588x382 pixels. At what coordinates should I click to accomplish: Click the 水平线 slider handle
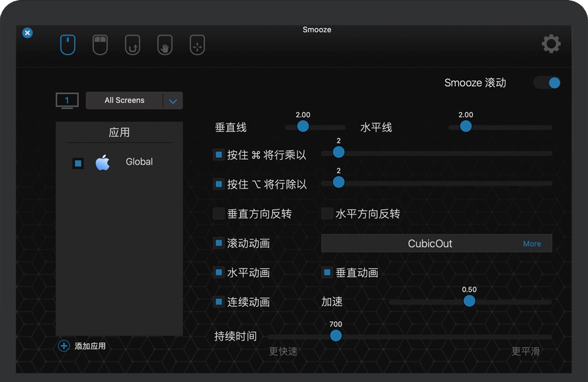[466, 127]
